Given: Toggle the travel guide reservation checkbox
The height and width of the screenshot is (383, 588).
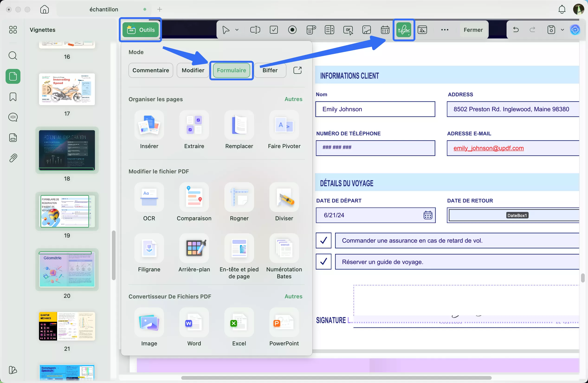Looking at the screenshot, I should (x=323, y=262).
